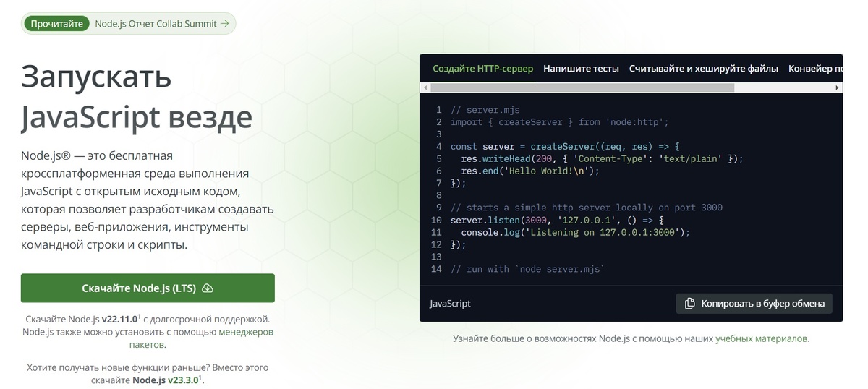Click the const server = createServer line

[566, 146]
